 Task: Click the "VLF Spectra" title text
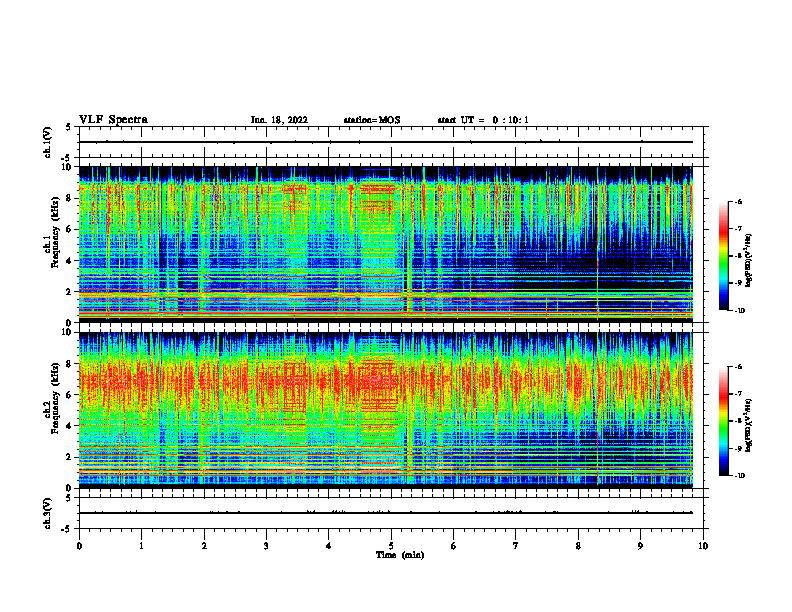point(113,120)
